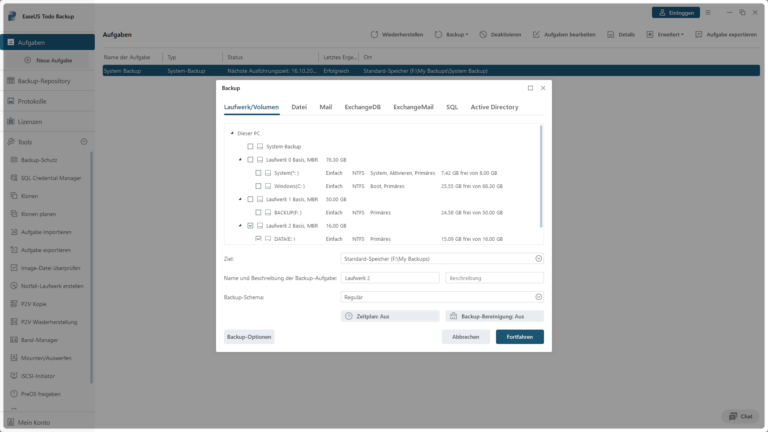Uncheck the DATA(E:) partition checkbox
768x432 pixels.
[x=258, y=239]
